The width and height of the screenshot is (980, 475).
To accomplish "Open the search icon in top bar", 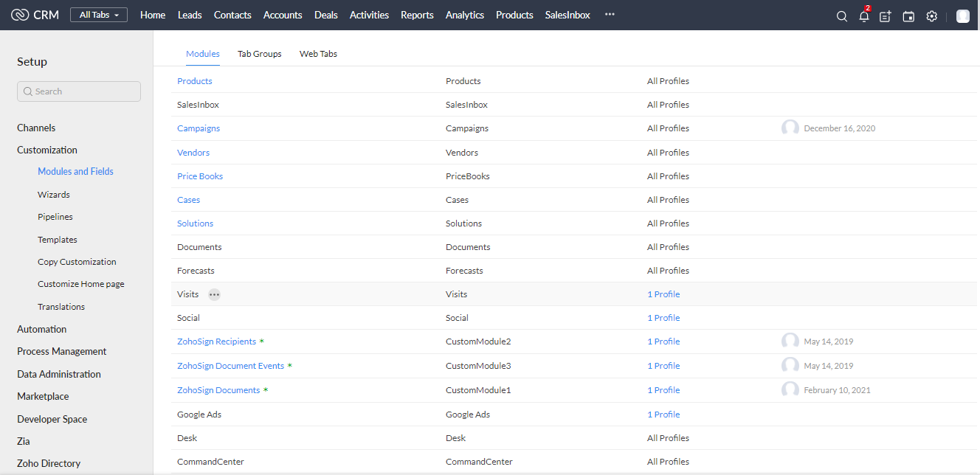I will [841, 16].
